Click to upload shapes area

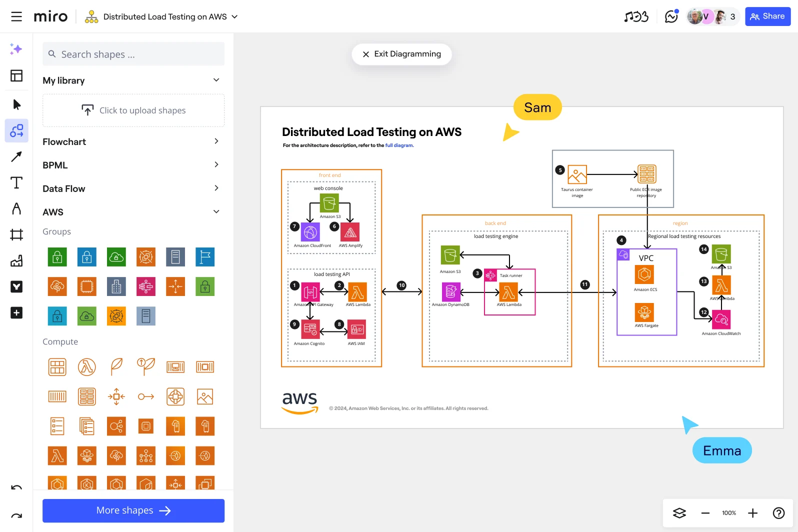pos(133,110)
